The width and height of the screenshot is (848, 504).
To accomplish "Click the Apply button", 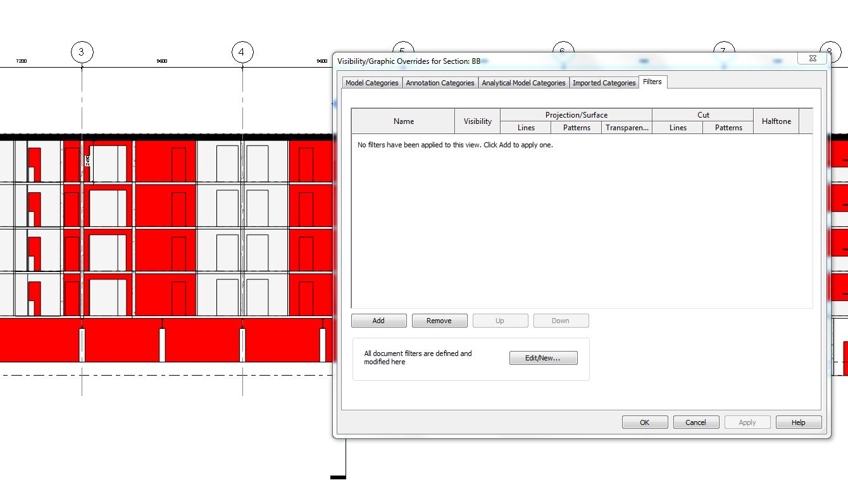I will point(747,422).
